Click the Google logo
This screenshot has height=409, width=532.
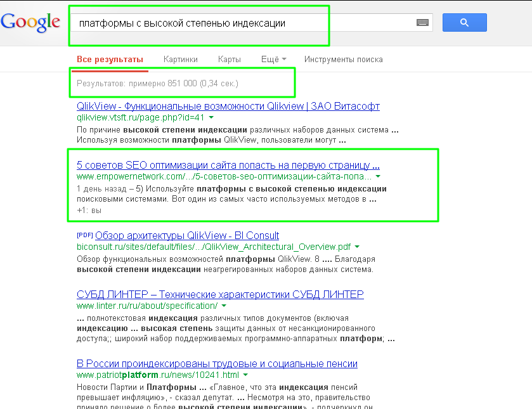tap(30, 22)
